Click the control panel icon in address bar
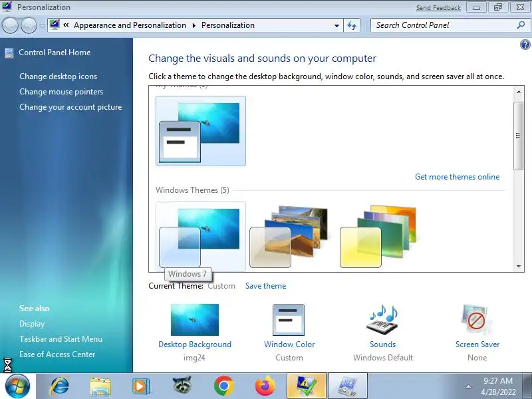The width and height of the screenshot is (532, 399). [x=55, y=25]
